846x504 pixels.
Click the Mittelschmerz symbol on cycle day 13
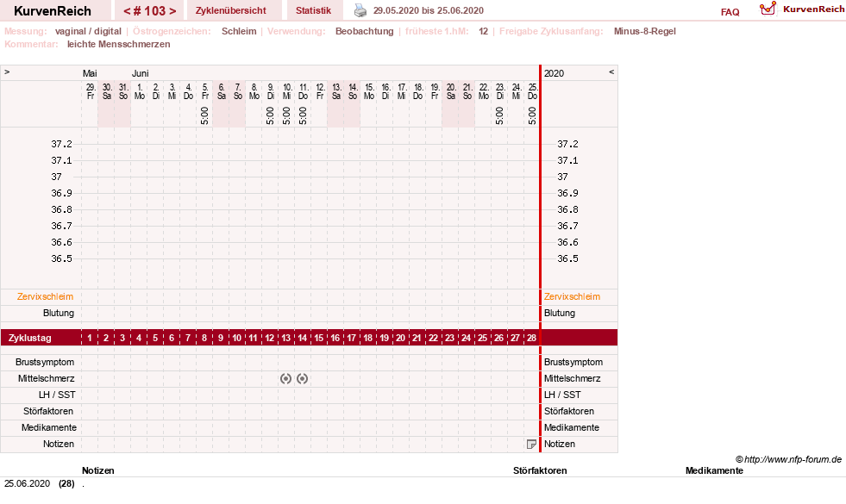coord(286,379)
